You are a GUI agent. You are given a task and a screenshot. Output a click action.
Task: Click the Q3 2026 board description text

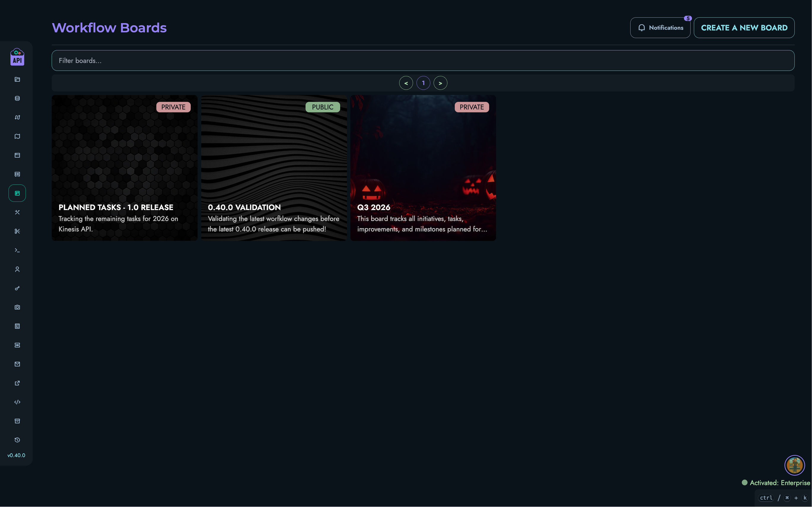[422, 224]
